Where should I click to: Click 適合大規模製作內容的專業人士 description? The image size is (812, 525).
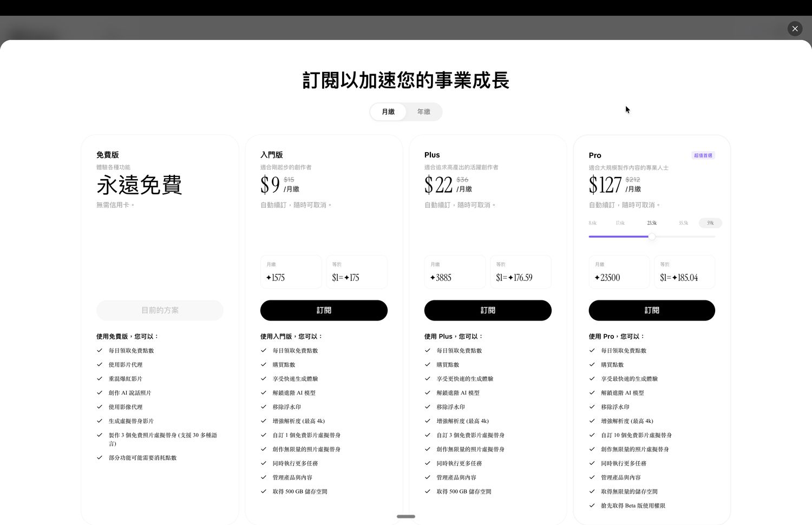coord(628,168)
